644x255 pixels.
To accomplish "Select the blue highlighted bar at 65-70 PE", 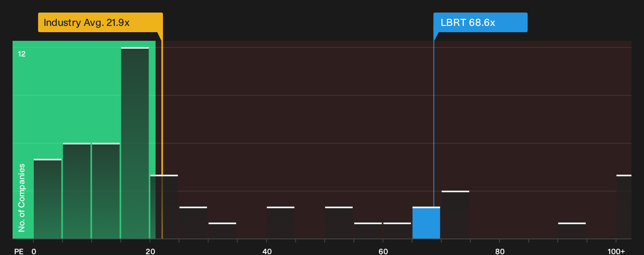I will click(426, 223).
